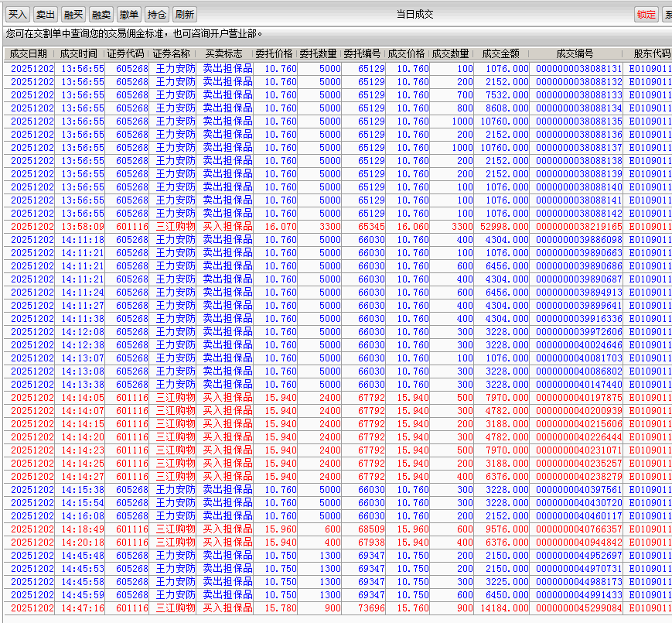
Task: Select trade number 0000000038088135
Action: click(x=578, y=122)
